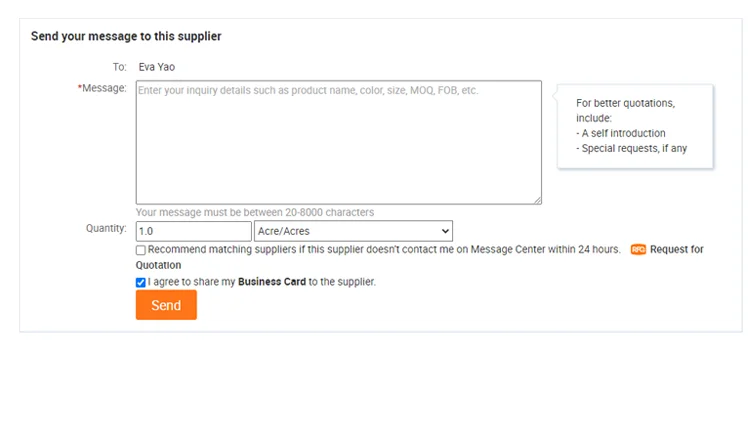This screenshot has height=437, width=750.
Task: Click the Quantity field label
Action: (106, 228)
